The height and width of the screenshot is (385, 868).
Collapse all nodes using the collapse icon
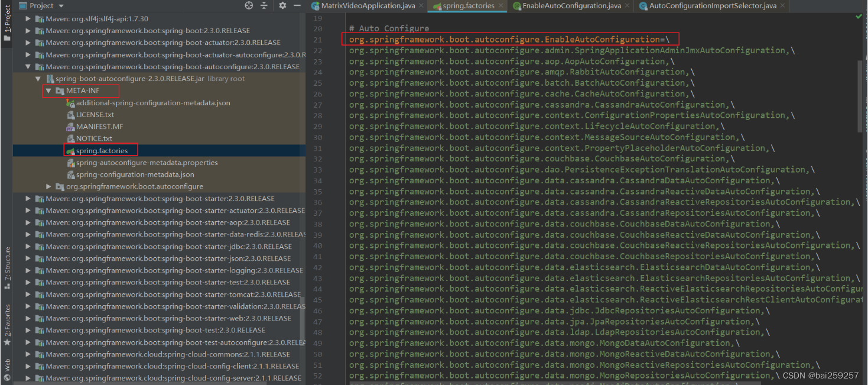pos(265,5)
